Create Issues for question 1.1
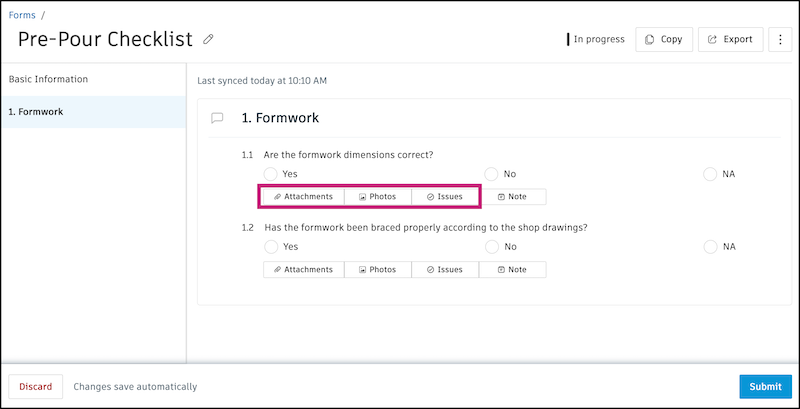 coord(444,197)
